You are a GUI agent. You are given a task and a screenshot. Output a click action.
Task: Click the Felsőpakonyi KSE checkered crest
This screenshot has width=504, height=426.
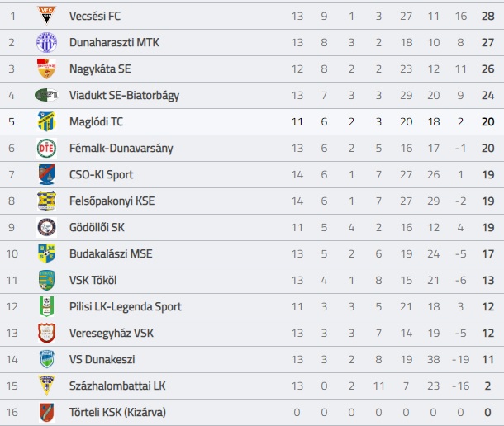pyautogui.click(x=46, y=201)
